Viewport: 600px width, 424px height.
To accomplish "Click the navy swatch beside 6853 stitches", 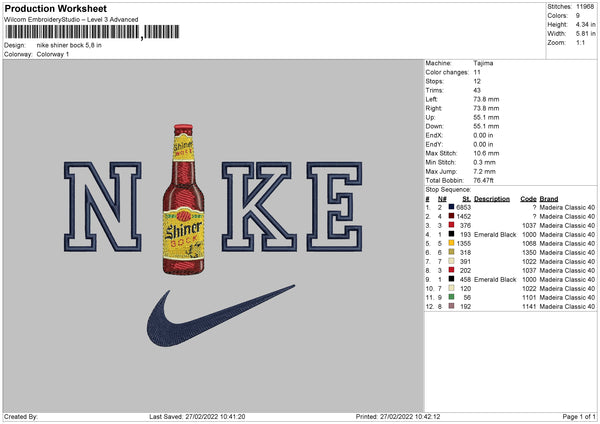I will pos(452,207).
